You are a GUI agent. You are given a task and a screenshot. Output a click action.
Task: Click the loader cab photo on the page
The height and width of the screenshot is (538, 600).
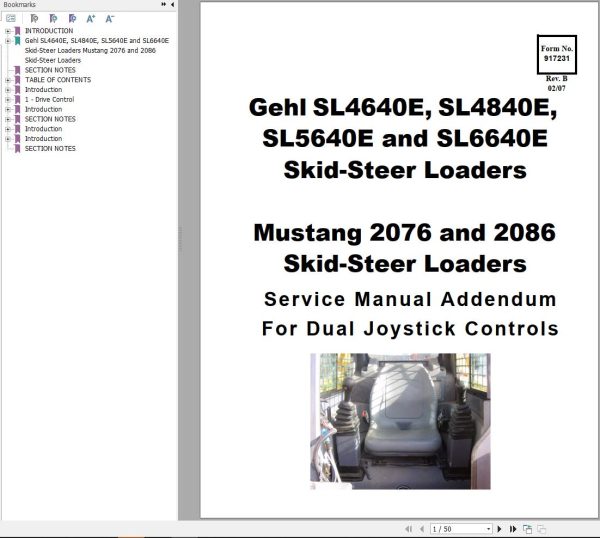(x=400, y=421)
